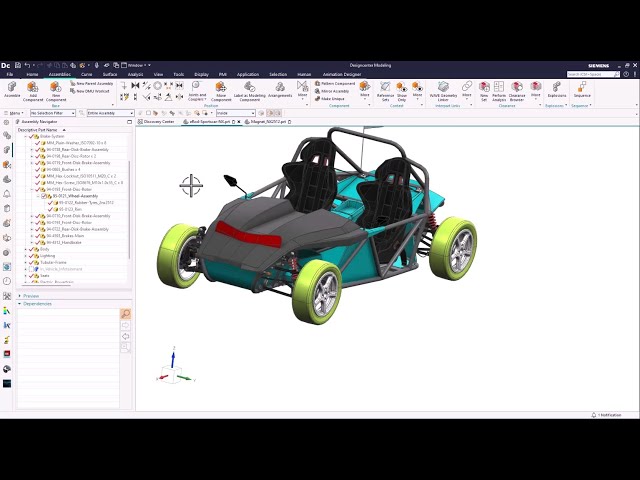The image size is (640, 480).
Task: Click the view triad coordinate cube
Action: pyautogui.click(x=173, y=374)
